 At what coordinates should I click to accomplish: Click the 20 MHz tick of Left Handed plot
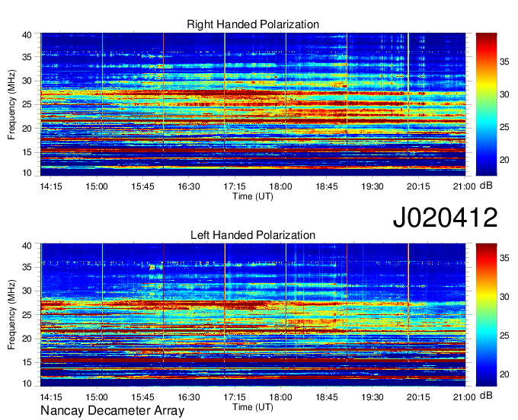27,339
